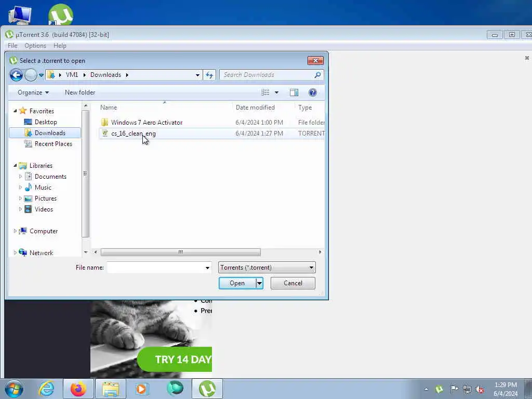Expand the Music library
532x399 pixels.
coord(20,187)
